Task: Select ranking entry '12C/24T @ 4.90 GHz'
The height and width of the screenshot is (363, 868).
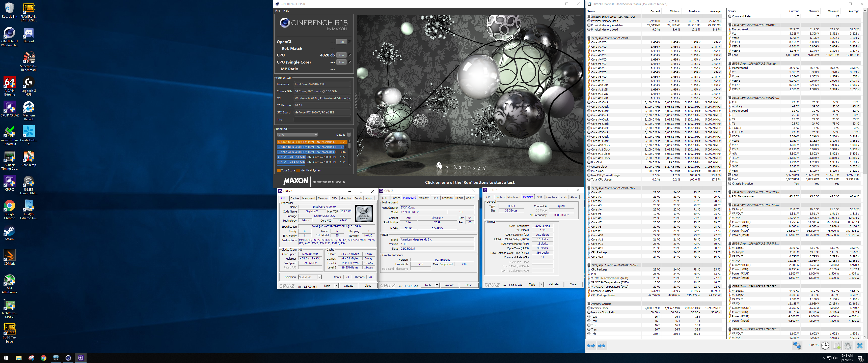Action: click(x=312, y=152)
